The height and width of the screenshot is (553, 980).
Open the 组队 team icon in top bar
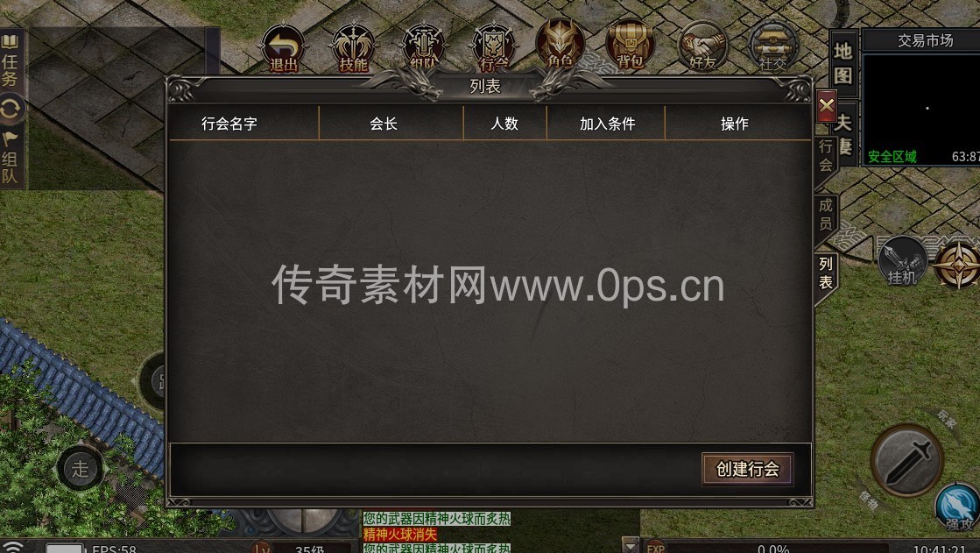coord(423,47)
